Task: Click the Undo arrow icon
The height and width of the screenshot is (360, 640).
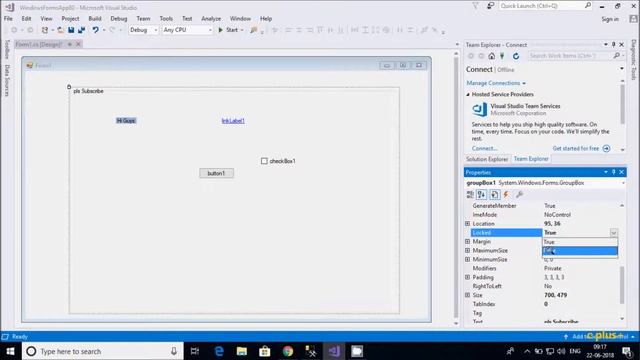Action: click(x=95, y=30)
